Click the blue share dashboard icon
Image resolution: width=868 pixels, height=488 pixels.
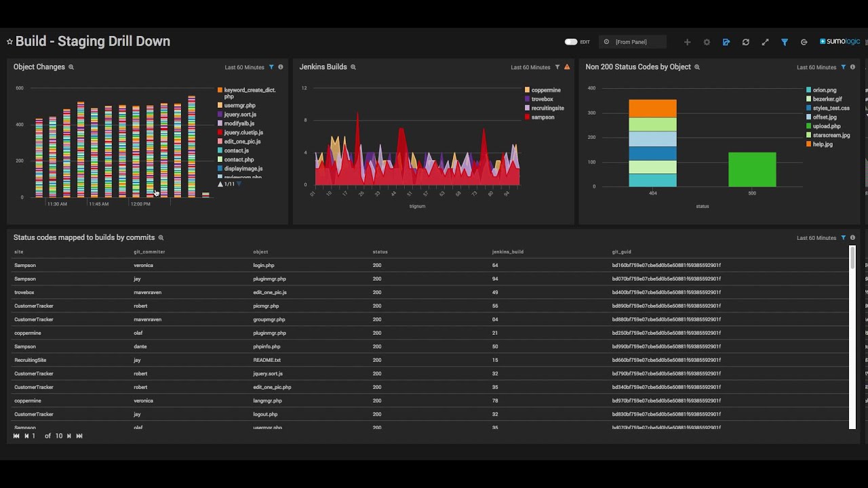click(726, 42)
